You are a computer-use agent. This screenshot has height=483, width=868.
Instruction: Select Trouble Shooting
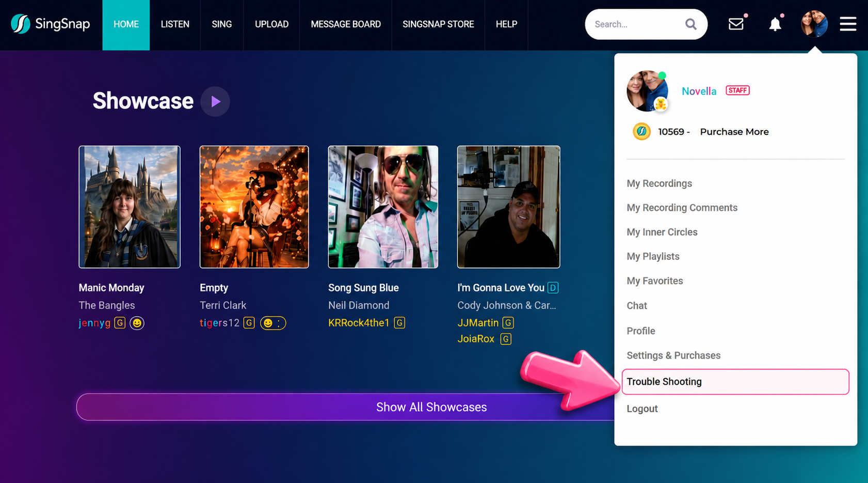735,382
